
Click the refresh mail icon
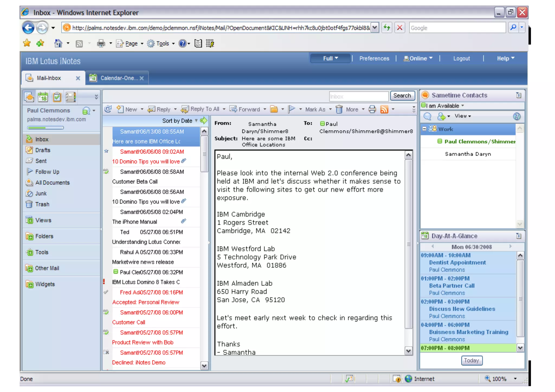[x=108, y=109]
